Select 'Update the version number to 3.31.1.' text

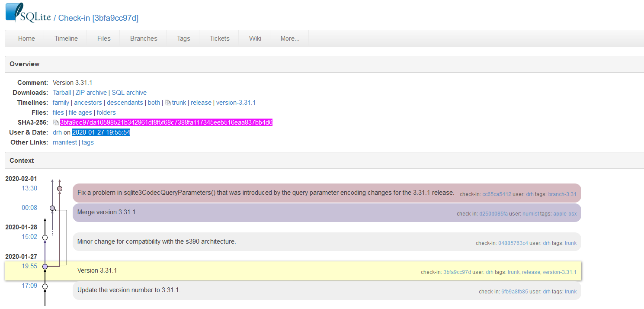click(x=129, y=290)
